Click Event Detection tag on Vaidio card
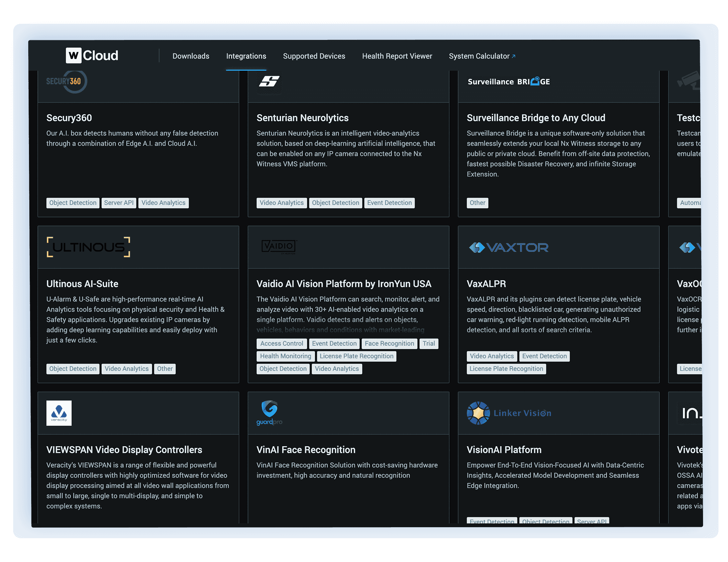Viewport: 728px width, 562px height. (334, 344)
